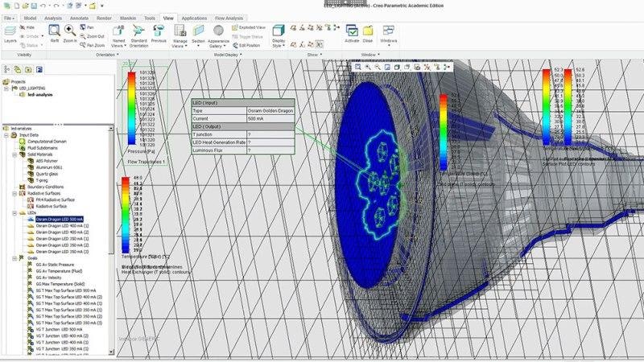Click the Previous view icon
Screen dimensions: 644x362
(x=159, y=33)
